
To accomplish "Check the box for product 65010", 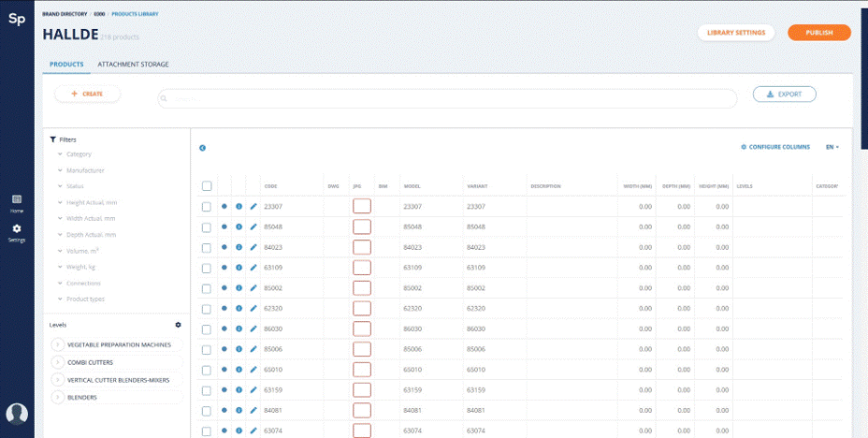I will pyautogui.click(x=207, y=370).
